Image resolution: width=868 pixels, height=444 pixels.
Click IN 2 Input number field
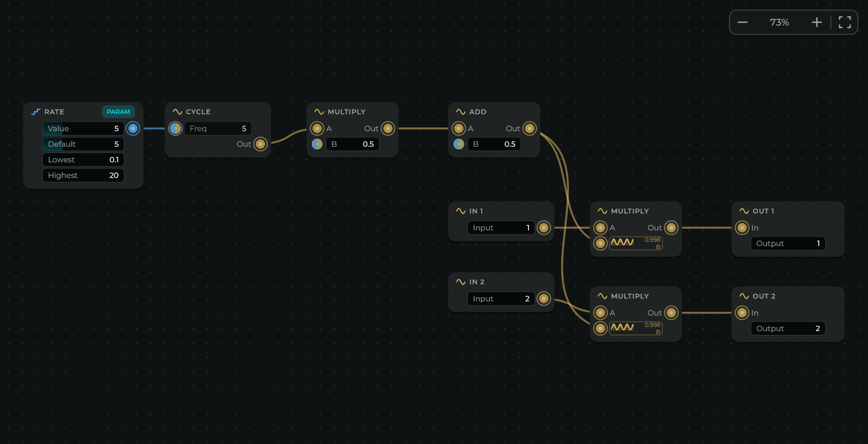(x=501, y=299)
